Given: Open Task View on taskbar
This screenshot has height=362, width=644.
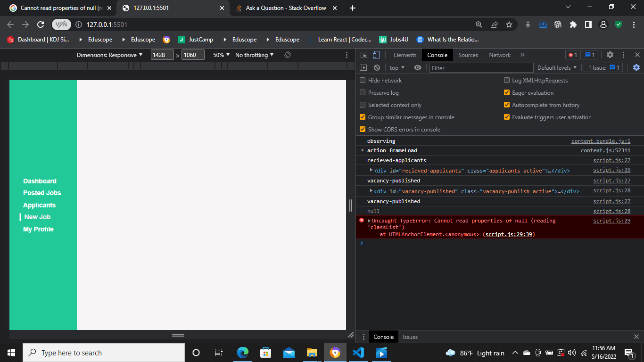Looking at the screenshot, I should (x=219, y=353).
